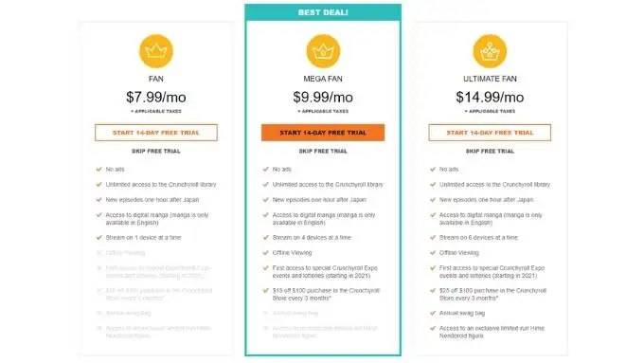Click the $7.99/mo Fan price

(156, 97)
